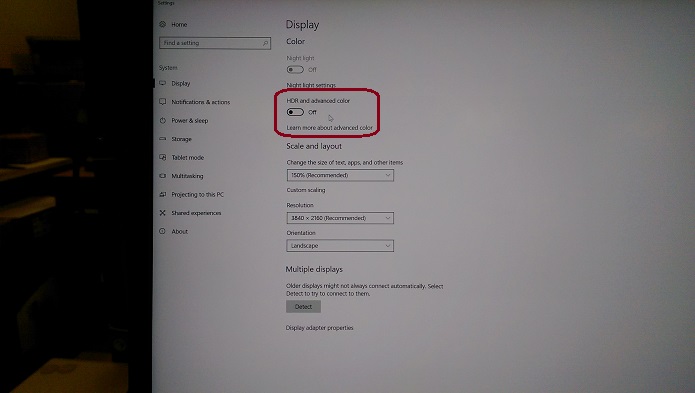Open the 3840 × 2160 Resolution dropdown
This screenshot has width=695, height=393.
pyautogui.click(x=340, y=218)
